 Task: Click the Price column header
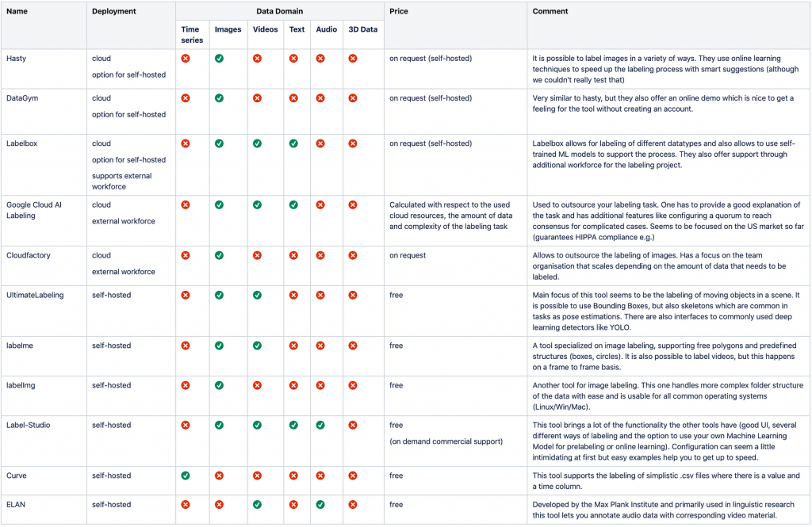(399, 11)
